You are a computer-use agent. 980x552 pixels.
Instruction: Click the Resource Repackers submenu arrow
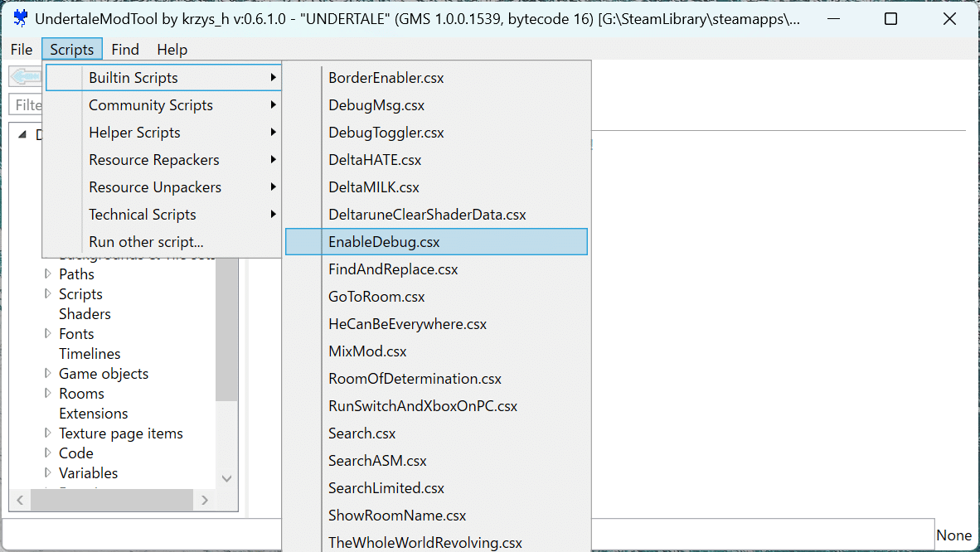tap(273, 160)
